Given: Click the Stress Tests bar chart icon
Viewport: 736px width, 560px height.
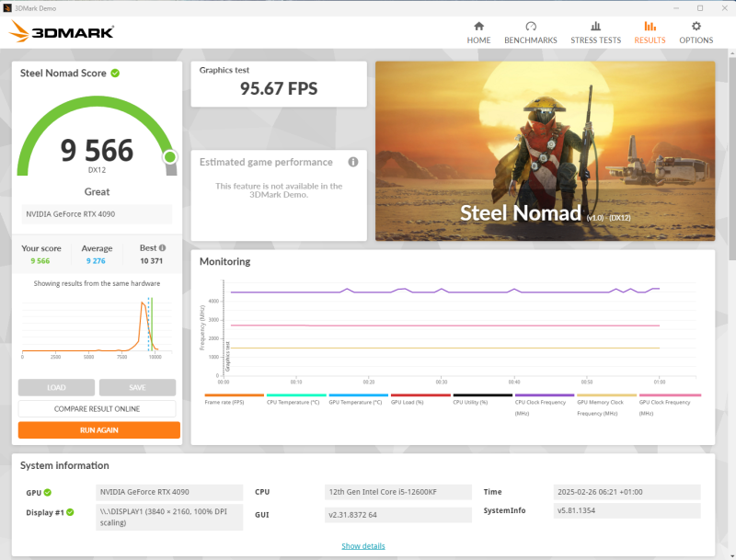Looking at the screenshot, I should [595, 27].
